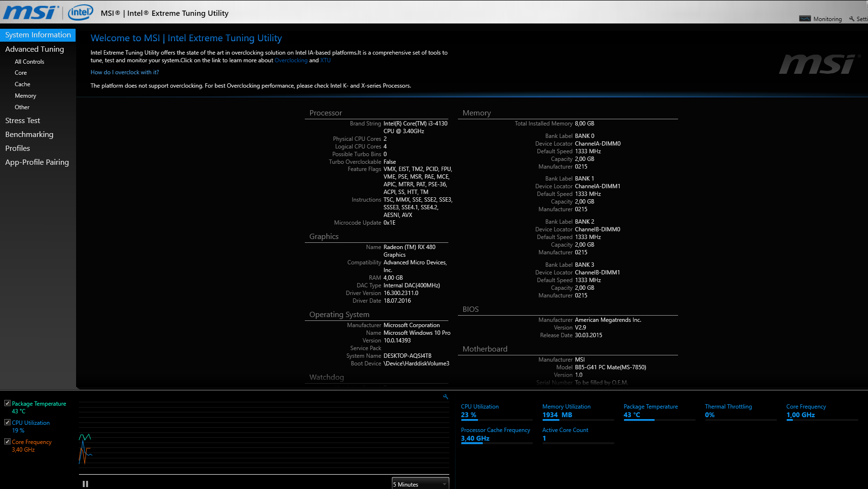Viewport: 868px width, 489px height.
Task: Click the Package Temperature monitor tile value
Action: point(632,415)
